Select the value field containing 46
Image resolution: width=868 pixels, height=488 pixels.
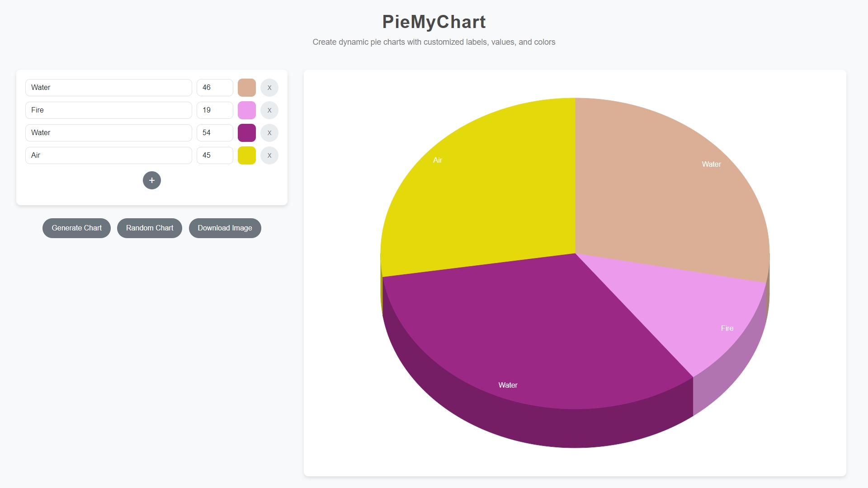coord(215,88)
